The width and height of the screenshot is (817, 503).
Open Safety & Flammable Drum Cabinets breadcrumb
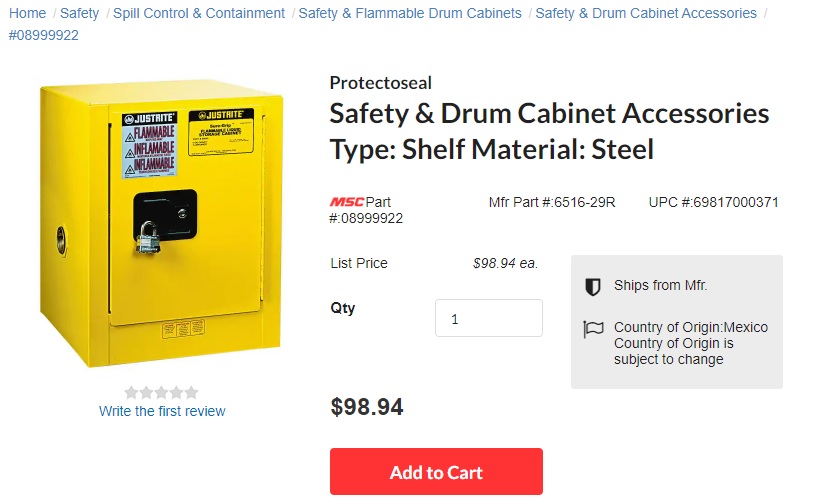pyautogui.click(x=410, y=13)
